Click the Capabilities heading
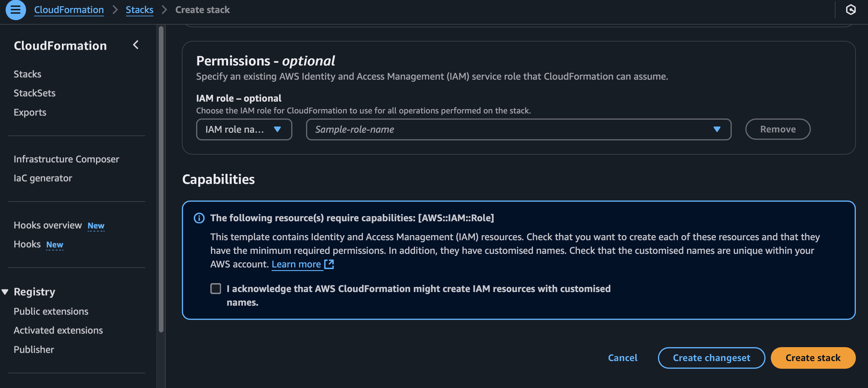 [x=218, y=179]
